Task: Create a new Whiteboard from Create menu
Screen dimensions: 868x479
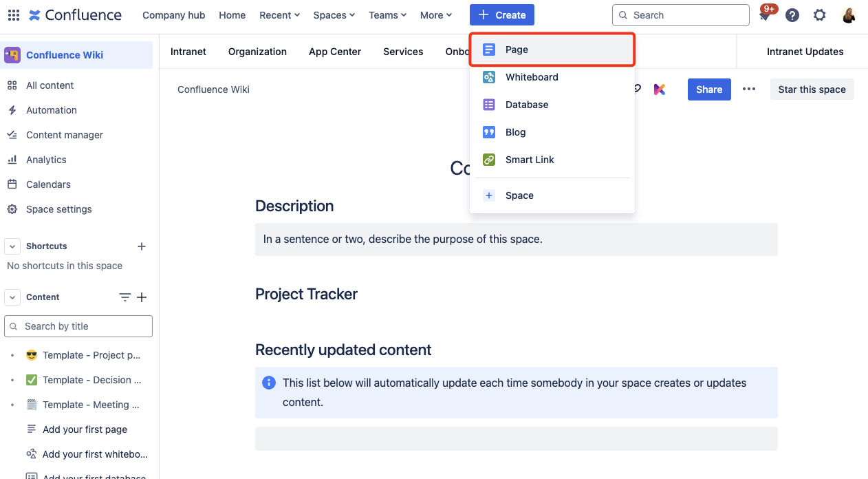Action: (531, 76)
